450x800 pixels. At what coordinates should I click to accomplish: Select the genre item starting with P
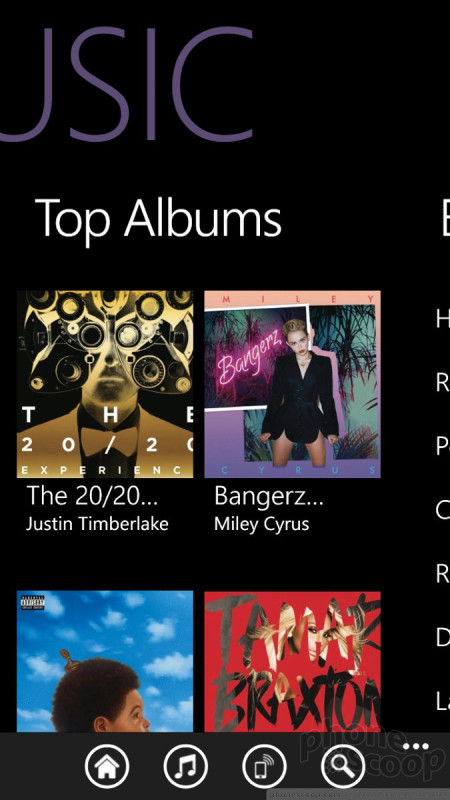442,445
